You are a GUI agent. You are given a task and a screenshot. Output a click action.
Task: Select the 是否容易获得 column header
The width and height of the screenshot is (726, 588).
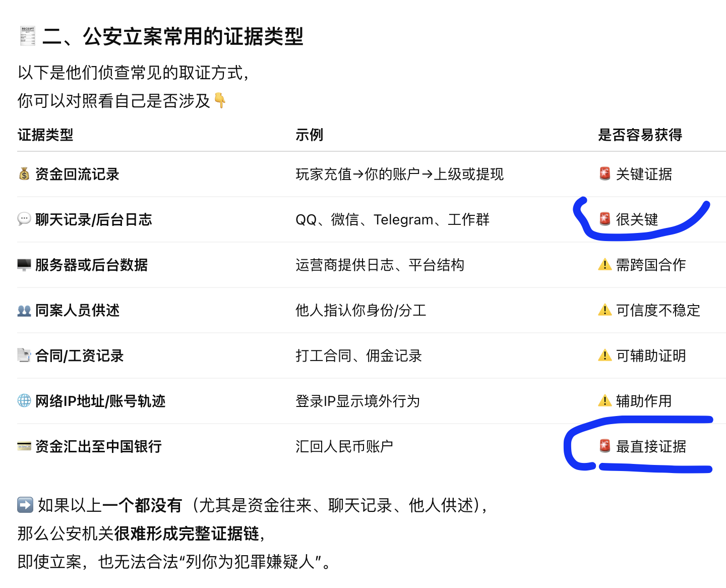(640, 135)
